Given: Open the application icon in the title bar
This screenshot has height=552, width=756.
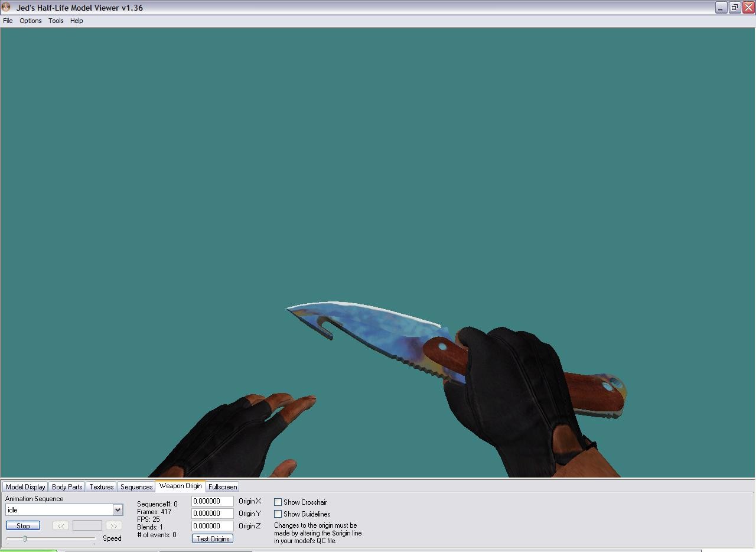Looking at the screenshot, I should tap(6, 7).
